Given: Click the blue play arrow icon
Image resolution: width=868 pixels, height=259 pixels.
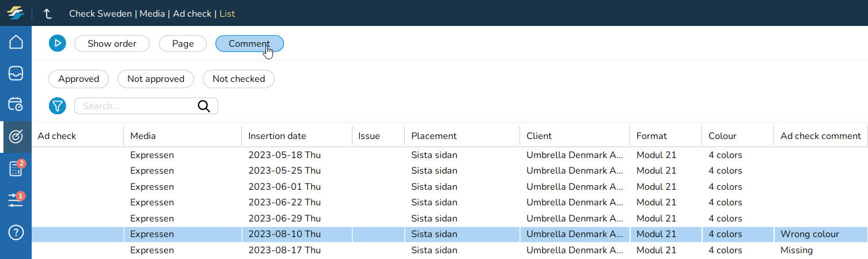Looking at the screenshot, I should point(57,44).
